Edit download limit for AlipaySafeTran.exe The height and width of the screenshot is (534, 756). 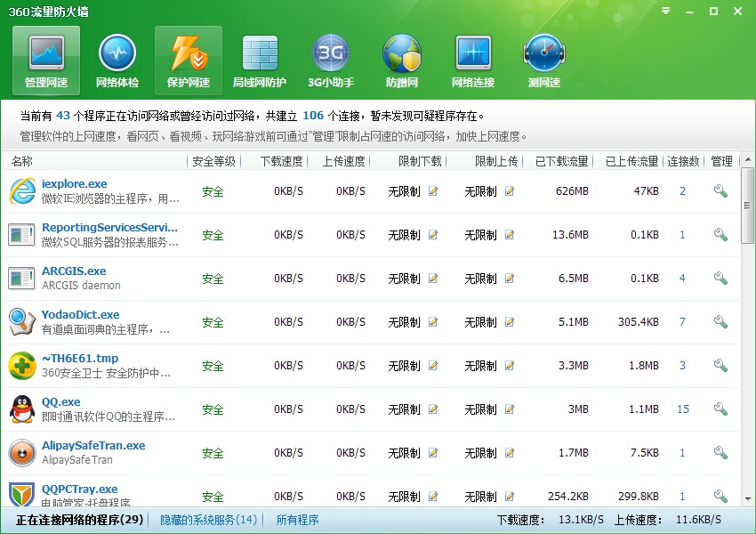pos(433,452)
